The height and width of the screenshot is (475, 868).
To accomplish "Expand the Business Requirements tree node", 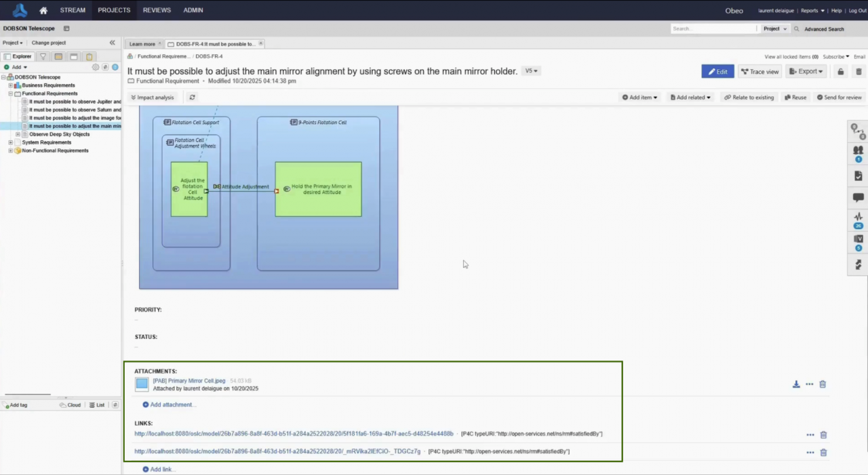I will point(11,85).
